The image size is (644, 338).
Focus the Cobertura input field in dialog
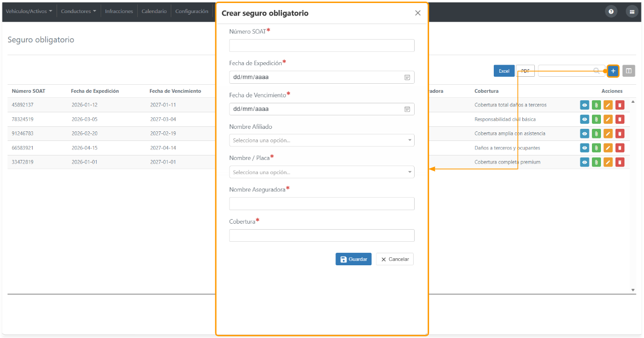[x=322, y=235]
